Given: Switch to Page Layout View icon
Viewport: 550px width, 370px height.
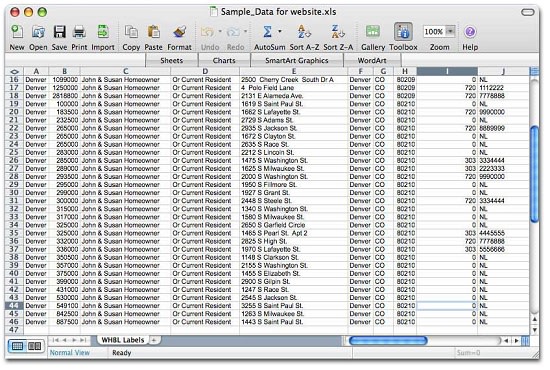Looking at the screenshot, I should [34, 346].
